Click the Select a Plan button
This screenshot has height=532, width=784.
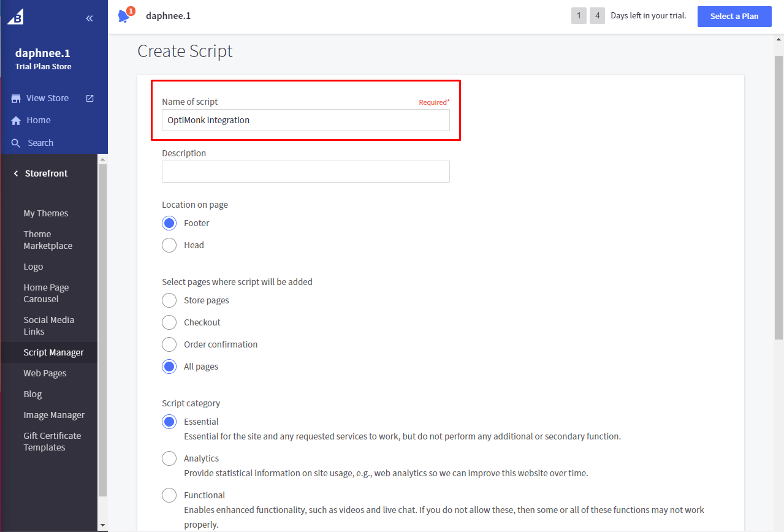pos(734,17)
